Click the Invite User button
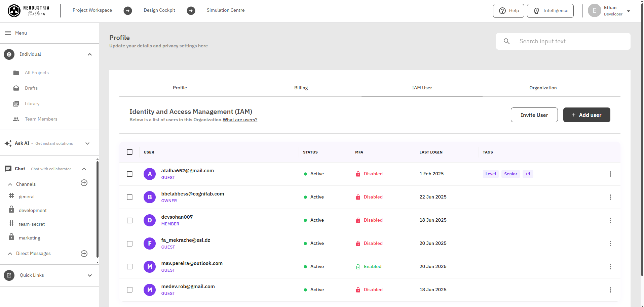The width and height of the screenshot is (644, 307). point(534,115)
